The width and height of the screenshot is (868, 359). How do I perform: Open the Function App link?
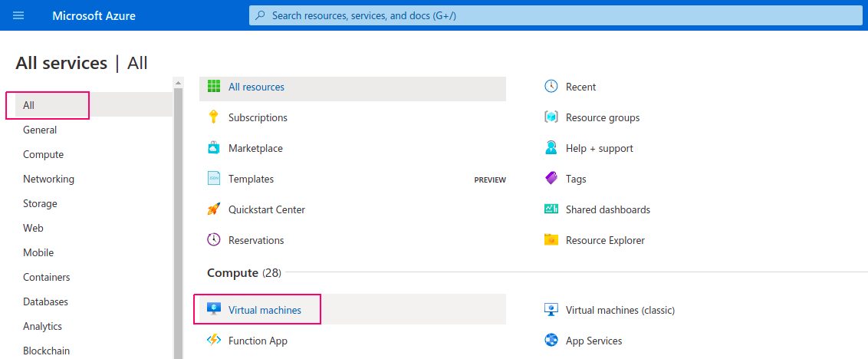click(258, 341)
